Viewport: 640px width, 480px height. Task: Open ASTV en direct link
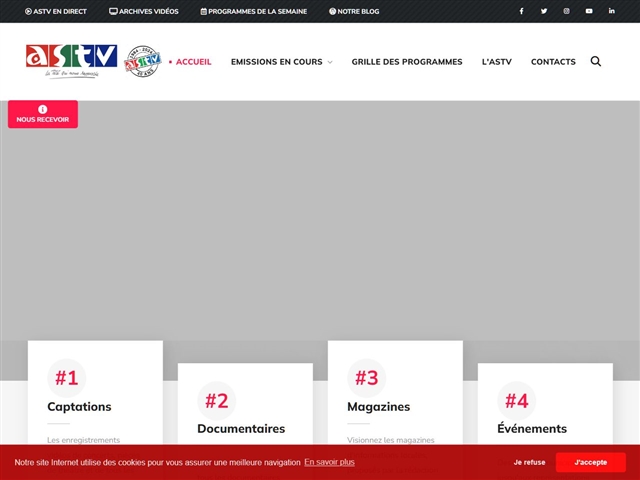pos(56,11)
